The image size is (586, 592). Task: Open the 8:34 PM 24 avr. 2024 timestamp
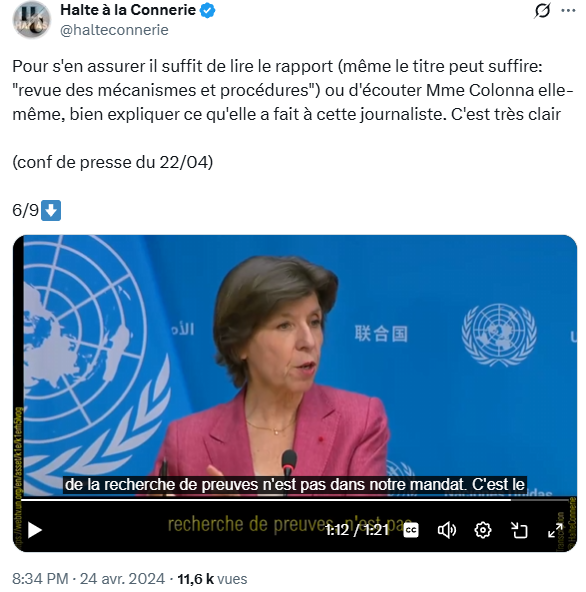88,579
